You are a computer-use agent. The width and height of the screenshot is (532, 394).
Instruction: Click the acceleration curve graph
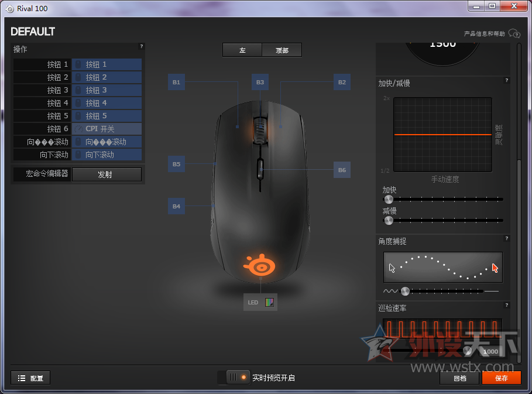pyautogui.click(x=443, y=135)
